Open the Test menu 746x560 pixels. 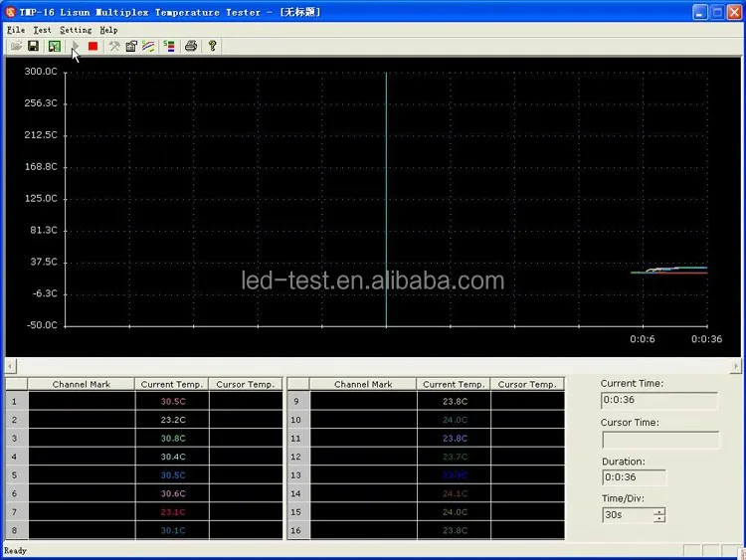tap(42, 30)
